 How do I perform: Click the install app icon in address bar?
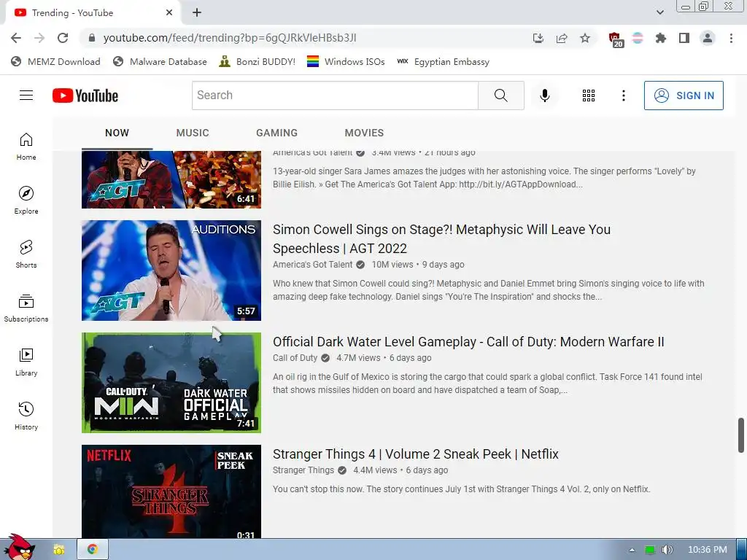(538, 38)
